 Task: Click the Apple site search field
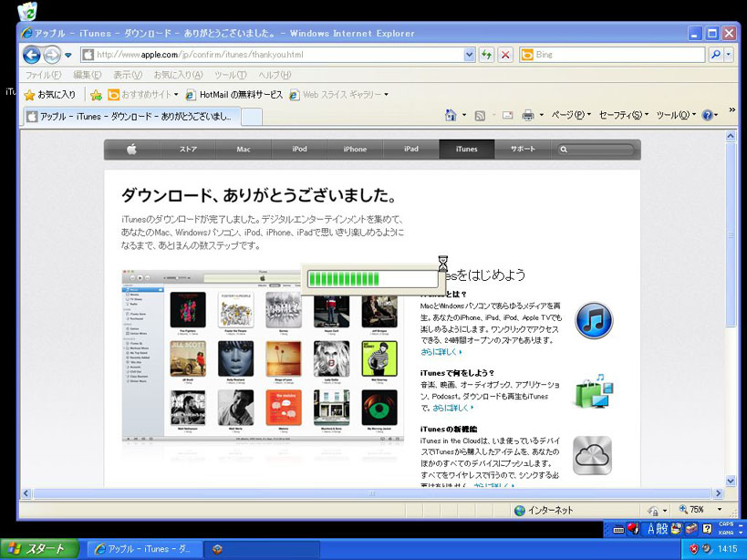[597, 150]
